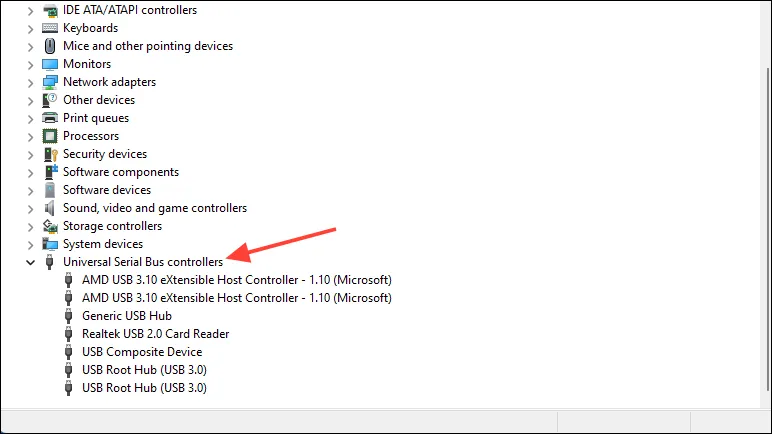Expand the System devices chevron

pyautogui.click(x=31, y=244)
